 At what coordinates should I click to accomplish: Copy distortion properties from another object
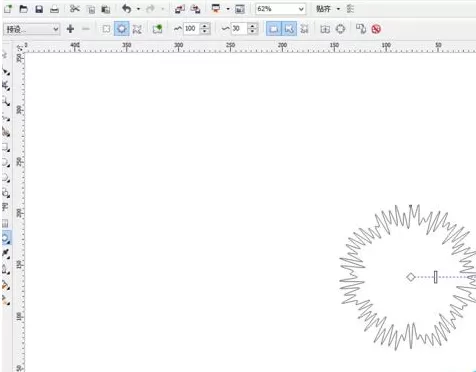click(361, 29)
